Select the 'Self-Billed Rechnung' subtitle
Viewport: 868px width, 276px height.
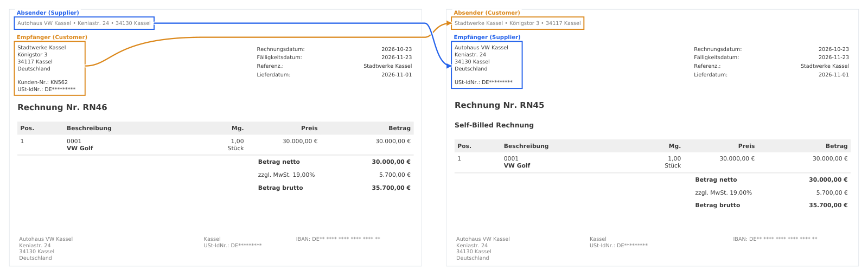494,125
